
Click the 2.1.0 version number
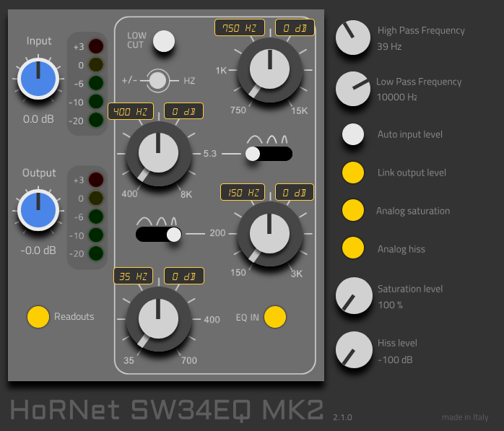tap(342, 417)
